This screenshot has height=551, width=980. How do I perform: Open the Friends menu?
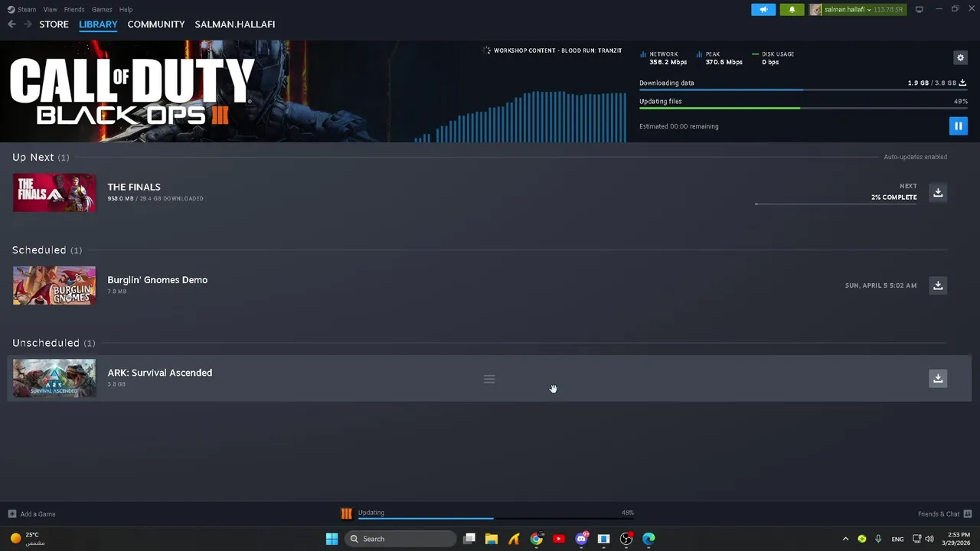tap(74, 9)
